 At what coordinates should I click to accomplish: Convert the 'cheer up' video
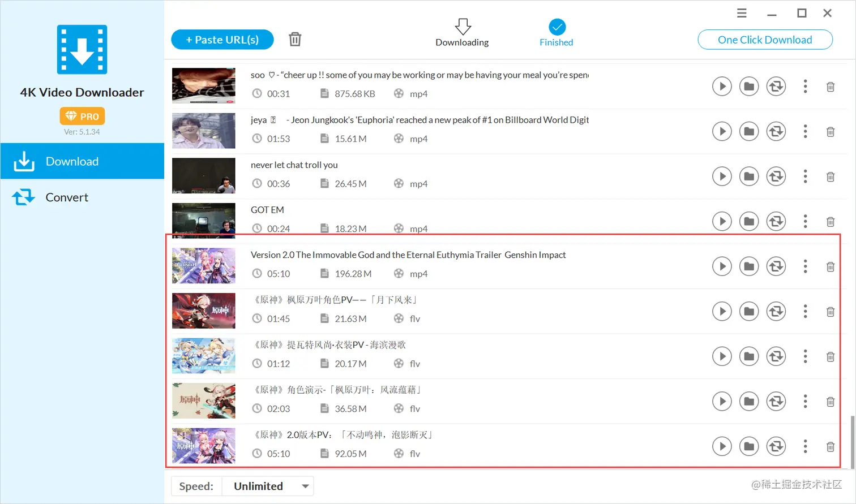click(x=776, y=87)
